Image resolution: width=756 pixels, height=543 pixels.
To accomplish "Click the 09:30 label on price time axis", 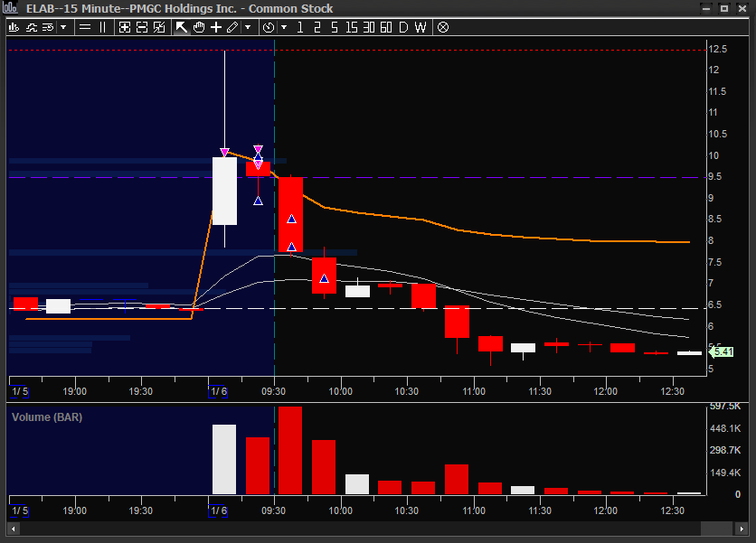I will click(273, 391).
